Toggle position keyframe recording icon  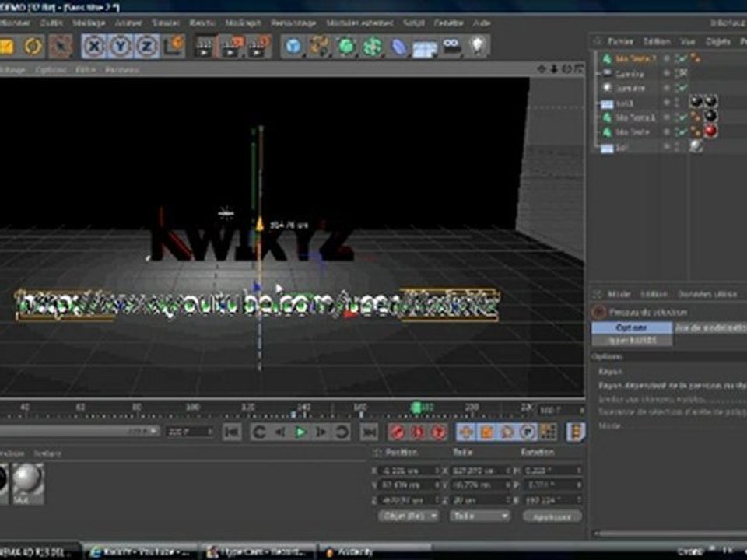(466, 432)
